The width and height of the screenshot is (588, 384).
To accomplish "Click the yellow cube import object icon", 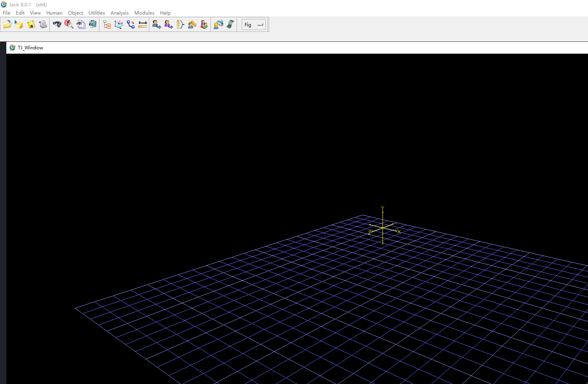I will pyautogui.click(x=19, y=24).
